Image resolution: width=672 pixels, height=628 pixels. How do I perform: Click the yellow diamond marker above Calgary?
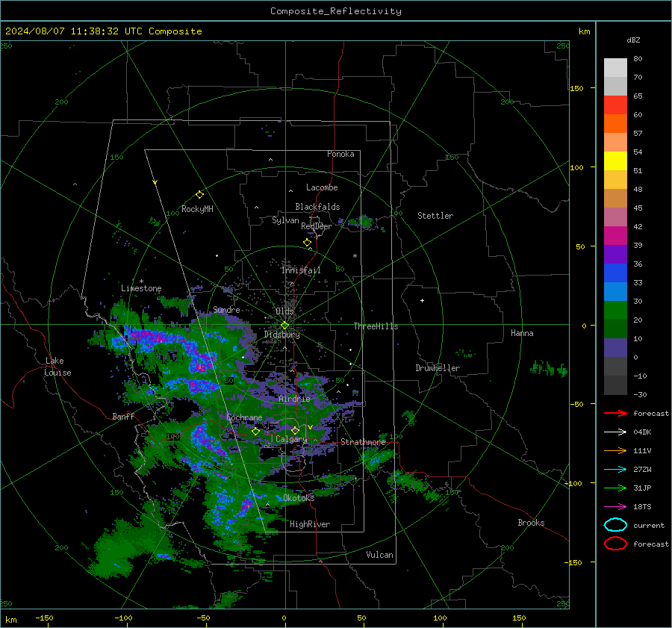pos(295,430)
